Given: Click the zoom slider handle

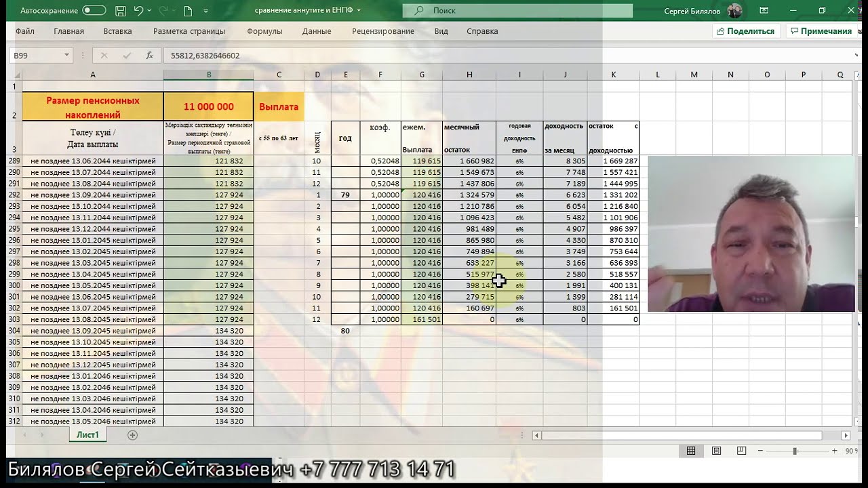Looking at the screenshot, I should tap(795, 451).
